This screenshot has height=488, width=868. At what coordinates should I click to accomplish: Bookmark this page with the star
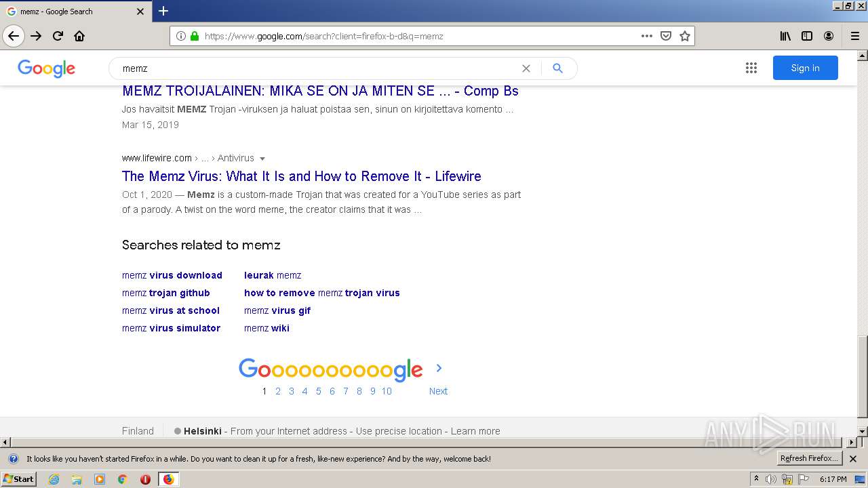click(685, 36)
